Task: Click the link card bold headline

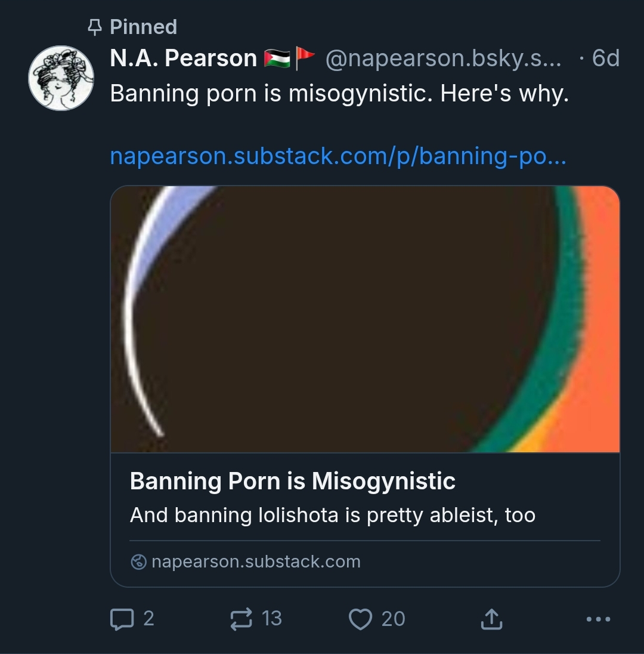Action: (x=292, y=481)
